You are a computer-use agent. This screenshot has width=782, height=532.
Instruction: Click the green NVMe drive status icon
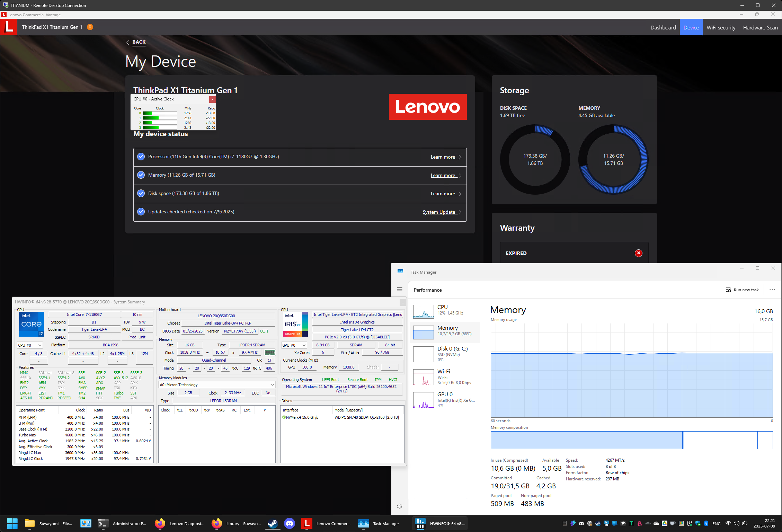(x=284, y=417)
